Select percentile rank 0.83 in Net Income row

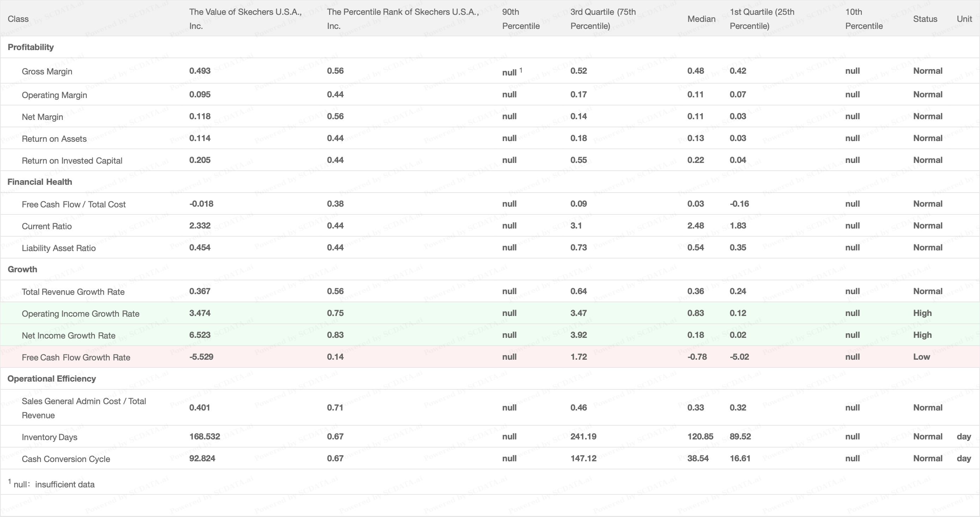pos(335,335)
